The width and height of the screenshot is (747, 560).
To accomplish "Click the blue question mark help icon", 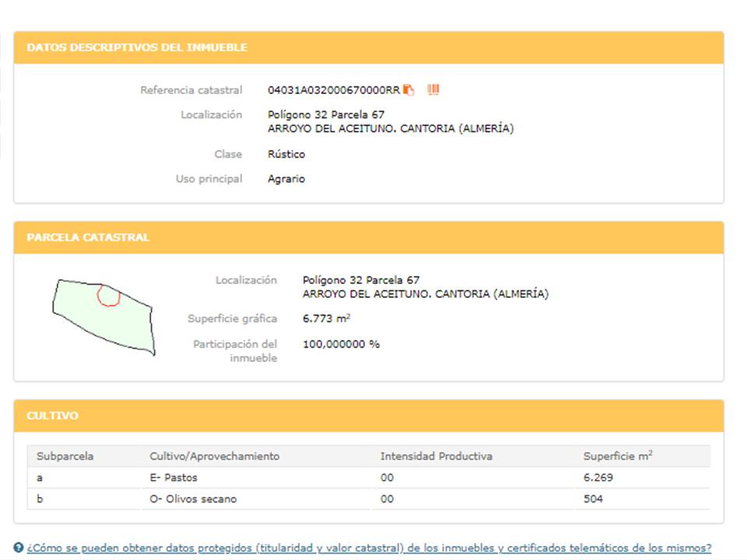I will [x=19, y=548].
